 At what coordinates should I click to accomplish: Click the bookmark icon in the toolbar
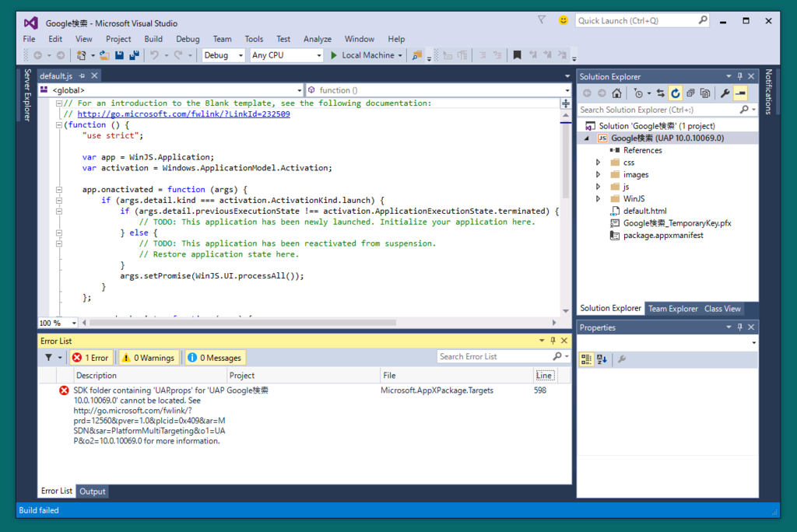pyautogui.click(x=517, y=55)
